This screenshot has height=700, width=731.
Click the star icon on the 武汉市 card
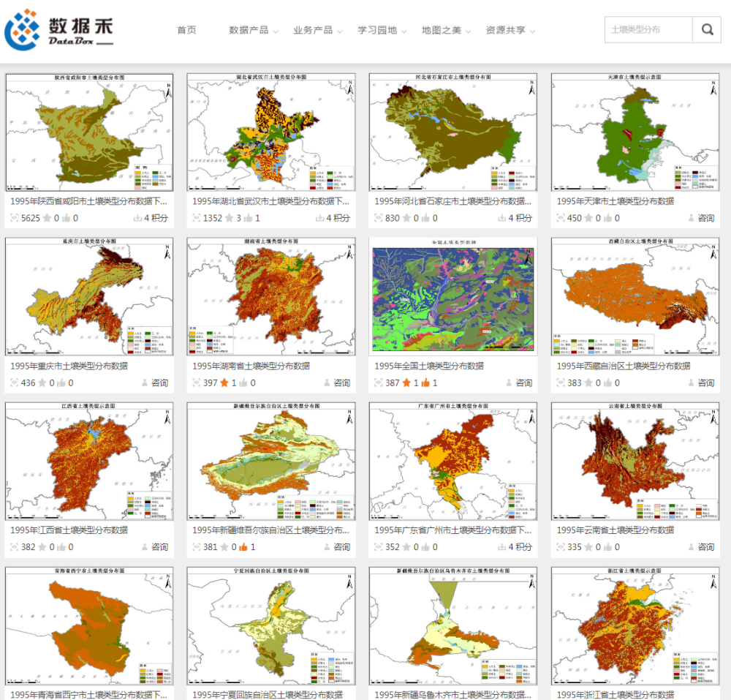[230, 218]
